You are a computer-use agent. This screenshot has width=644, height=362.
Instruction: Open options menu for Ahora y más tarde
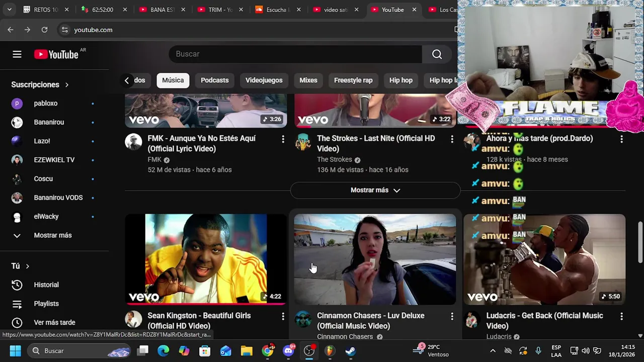(621, 139)
